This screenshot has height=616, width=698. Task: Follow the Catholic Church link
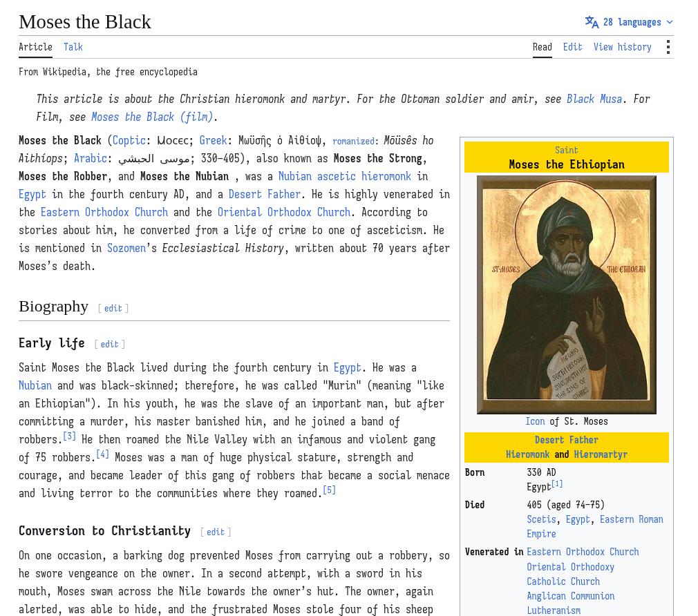coord(563,581)
